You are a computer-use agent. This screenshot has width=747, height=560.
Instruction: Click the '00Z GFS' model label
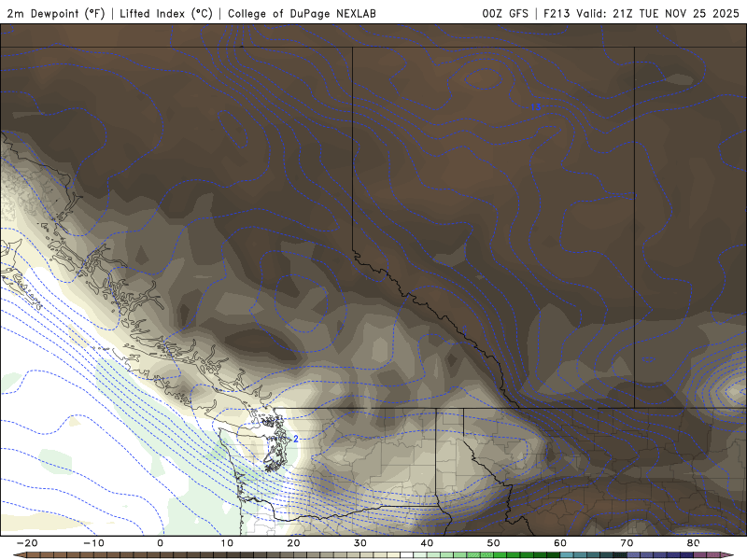click(505, 13)
